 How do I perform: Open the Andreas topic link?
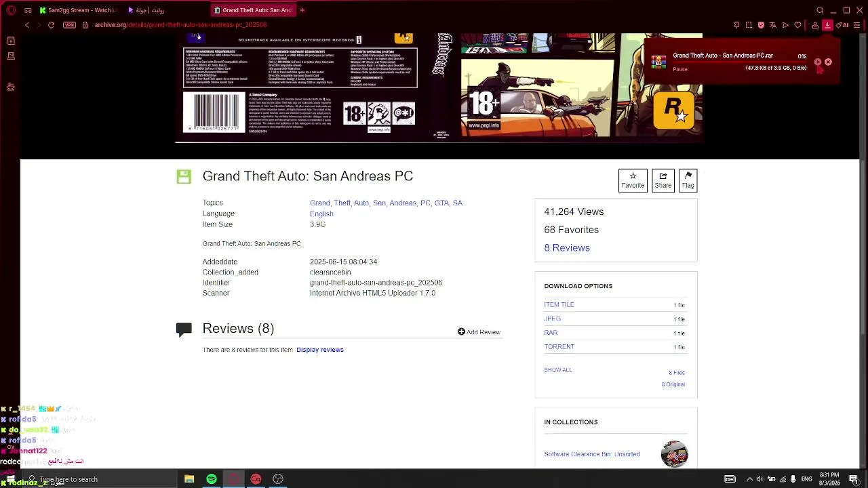tap(403, 203)
